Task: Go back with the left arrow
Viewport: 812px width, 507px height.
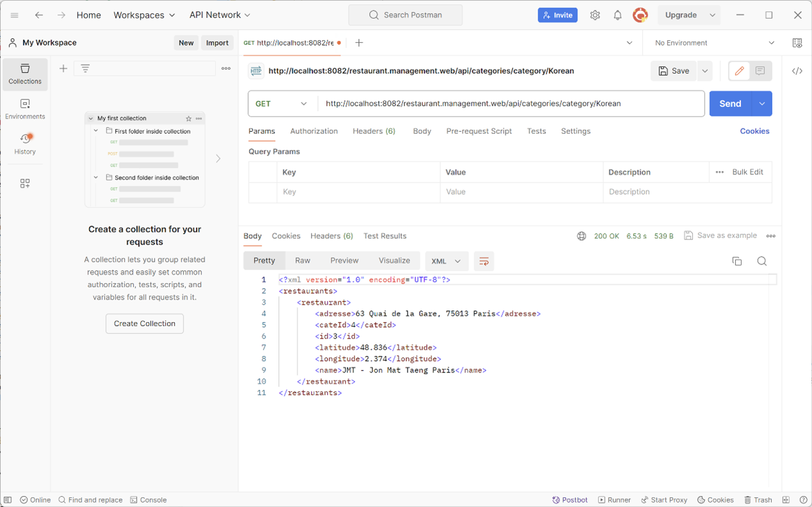Action: (39, 15)
